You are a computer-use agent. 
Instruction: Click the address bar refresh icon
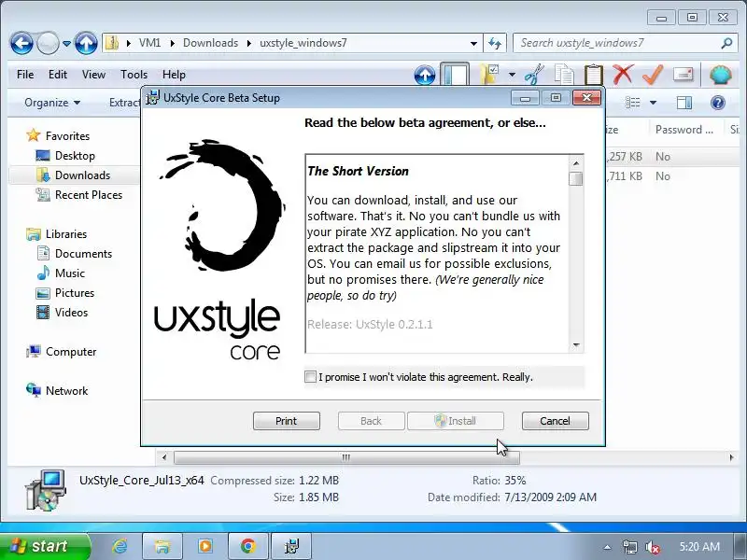click(495, 43)
